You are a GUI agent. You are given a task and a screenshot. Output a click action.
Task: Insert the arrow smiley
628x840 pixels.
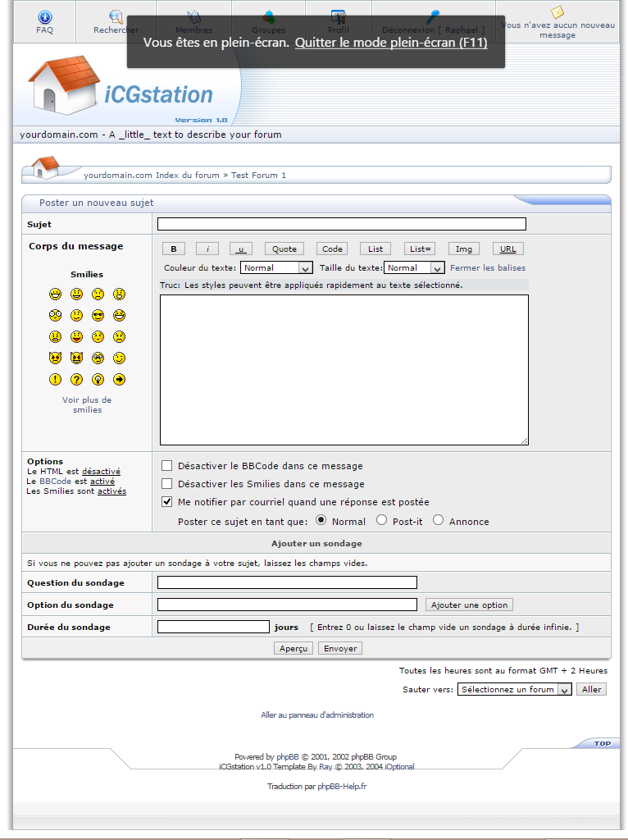(x=119, y=380)
